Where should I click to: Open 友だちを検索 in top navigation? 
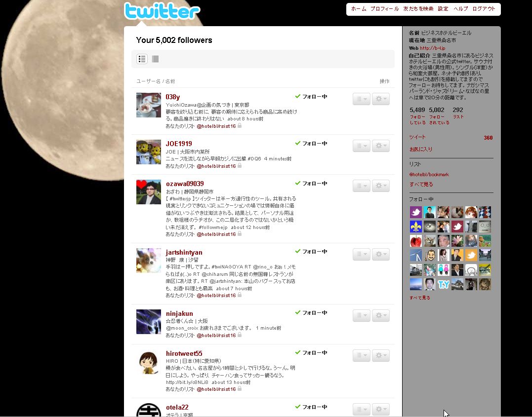pos(418,9)
